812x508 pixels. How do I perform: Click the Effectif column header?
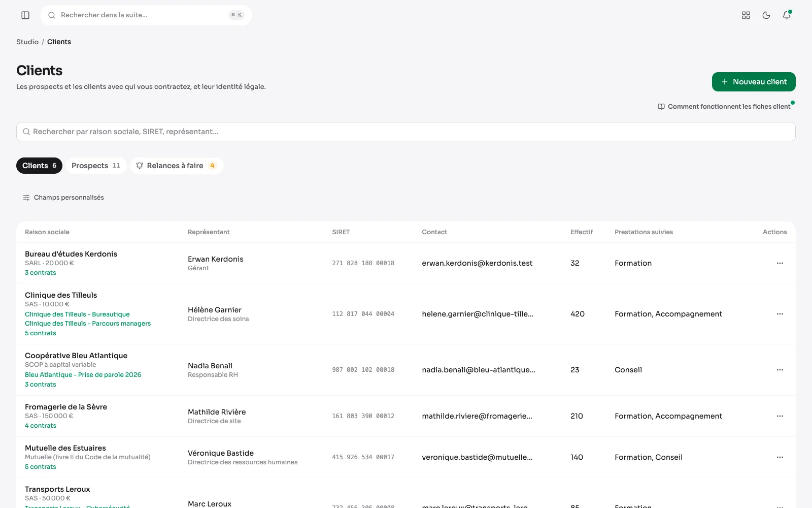[582, 232]
